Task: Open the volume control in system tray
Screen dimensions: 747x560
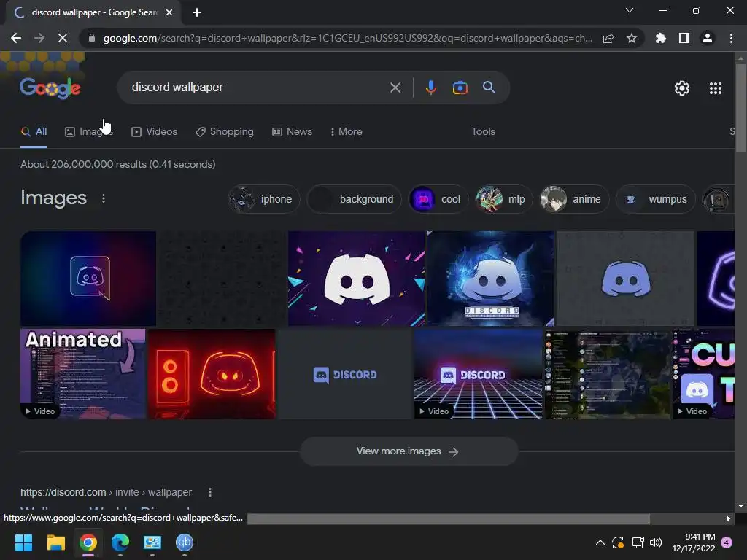Action: (656, 542)
